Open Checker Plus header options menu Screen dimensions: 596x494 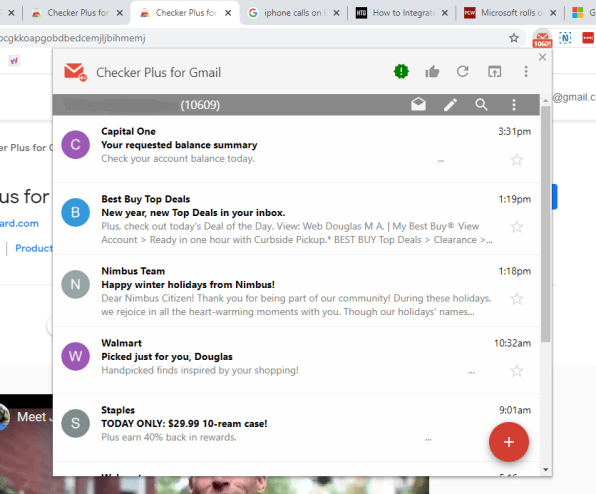coord(526,71)
